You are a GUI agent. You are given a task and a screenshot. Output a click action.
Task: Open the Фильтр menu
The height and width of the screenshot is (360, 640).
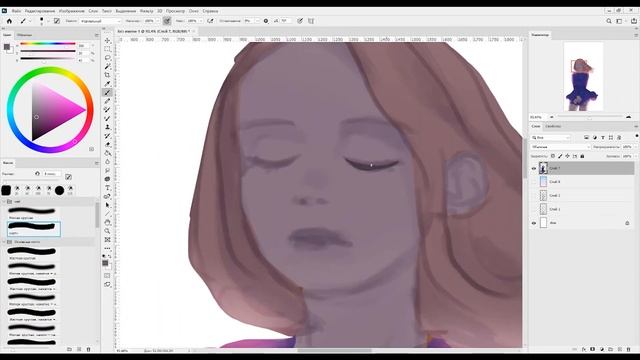point(147,11)
